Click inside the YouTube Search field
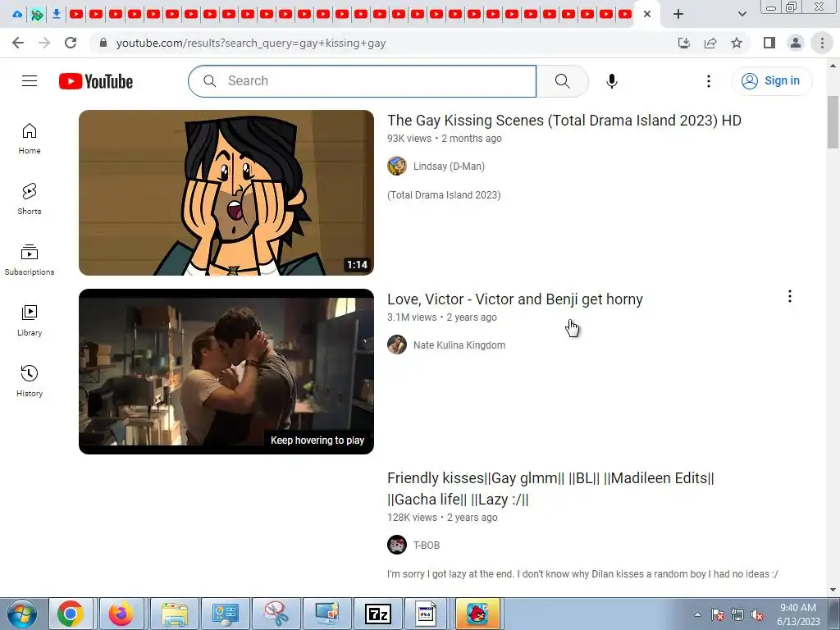The image size is (840, 630). [362, 81]
